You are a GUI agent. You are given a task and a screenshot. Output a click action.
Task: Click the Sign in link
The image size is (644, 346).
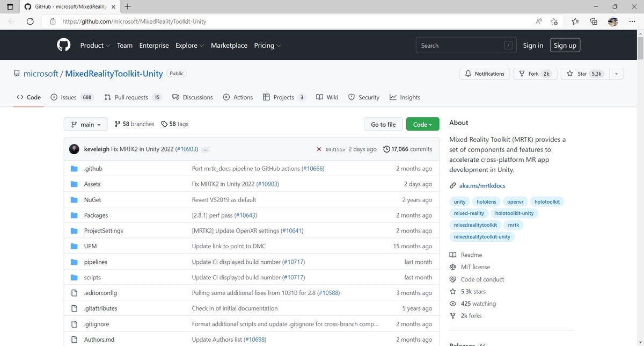coord(533,46)
